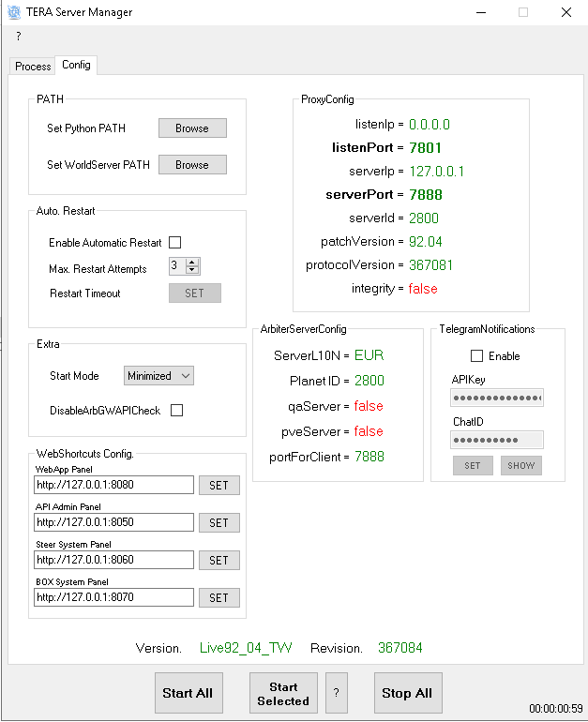
Task: Select the Config tab
Action: click(76, 65)
